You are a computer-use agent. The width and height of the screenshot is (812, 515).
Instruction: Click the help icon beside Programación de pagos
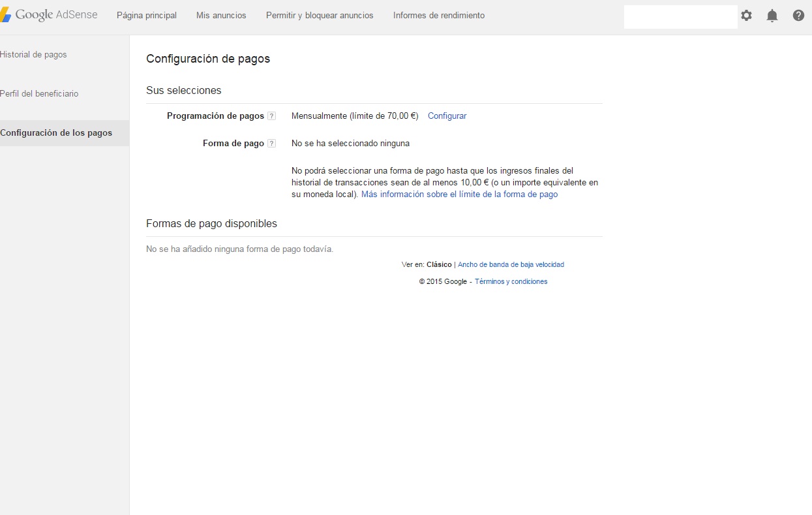tap(272, 116)
